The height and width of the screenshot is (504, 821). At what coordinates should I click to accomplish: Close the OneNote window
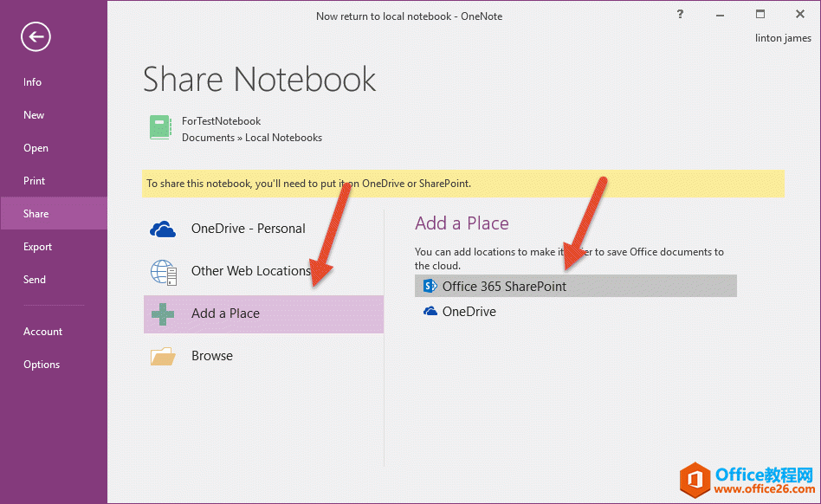point(800,14)
